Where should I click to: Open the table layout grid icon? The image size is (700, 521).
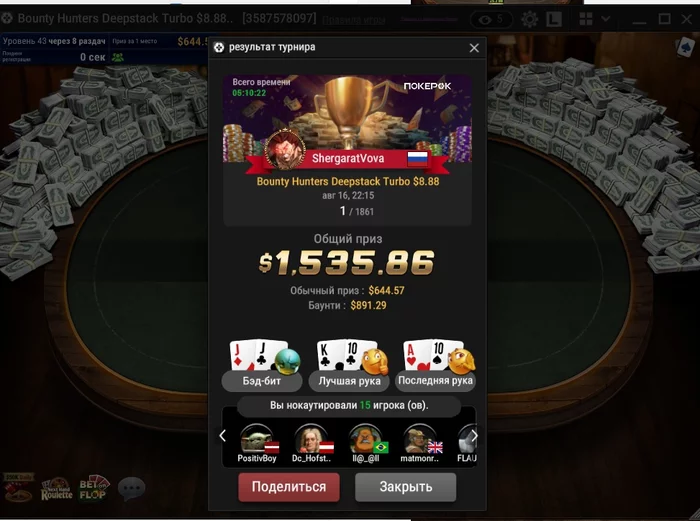[586, 19]
